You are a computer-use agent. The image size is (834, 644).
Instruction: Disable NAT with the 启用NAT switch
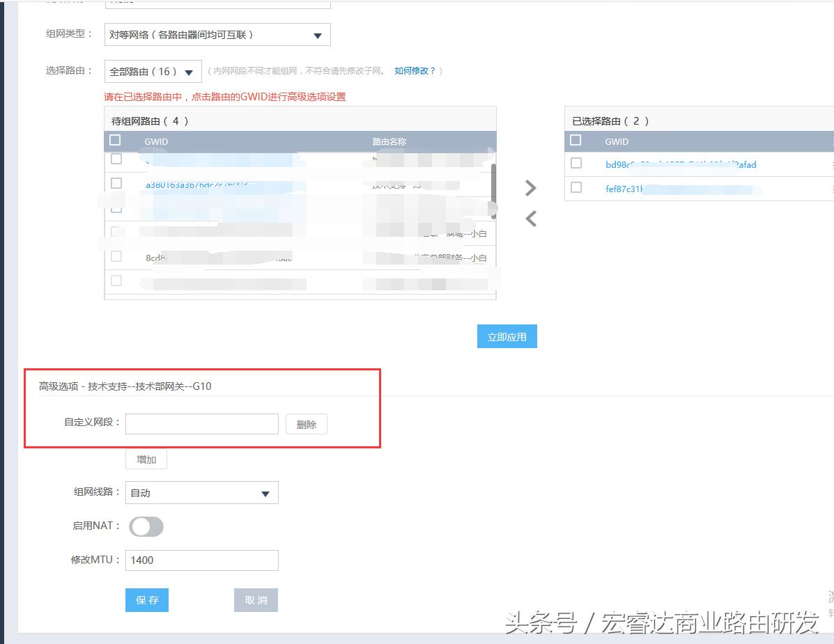click(146, 526)
